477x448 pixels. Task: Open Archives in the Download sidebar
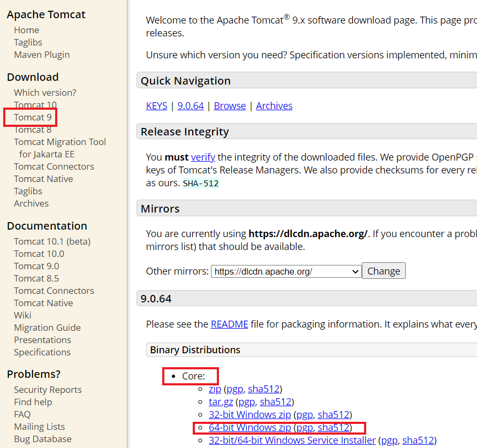[32, 203]
